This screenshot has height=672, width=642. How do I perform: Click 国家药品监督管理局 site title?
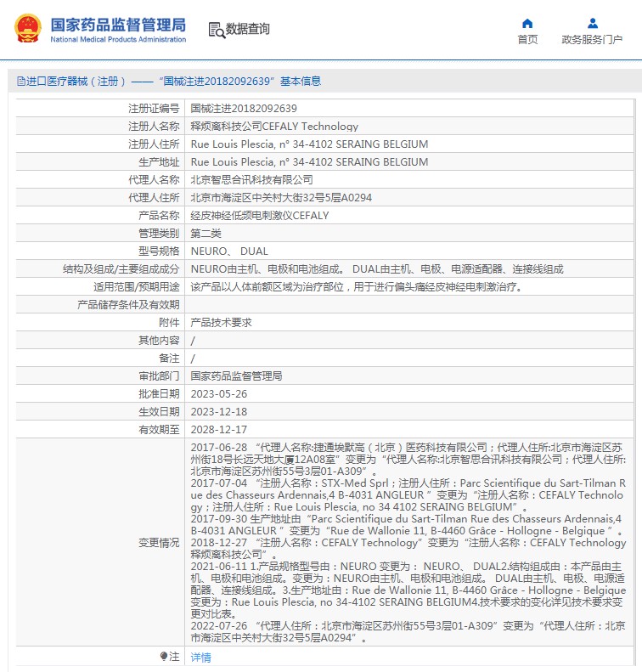point(118,25)
